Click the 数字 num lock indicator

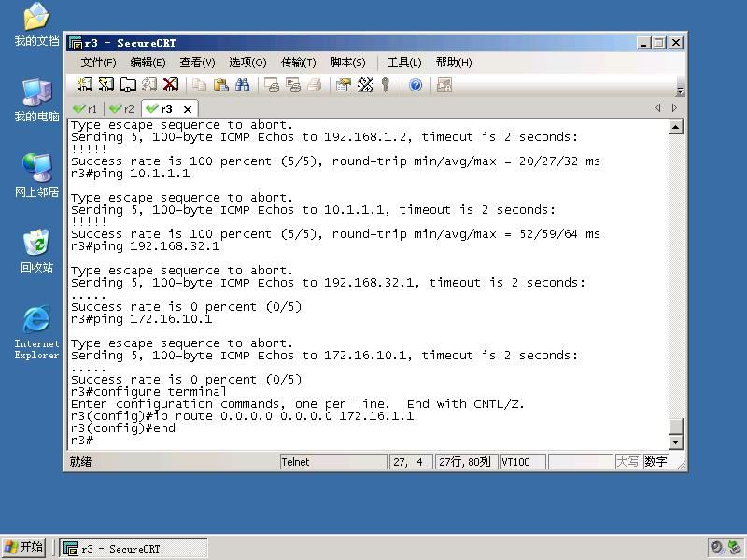[655, 461]
